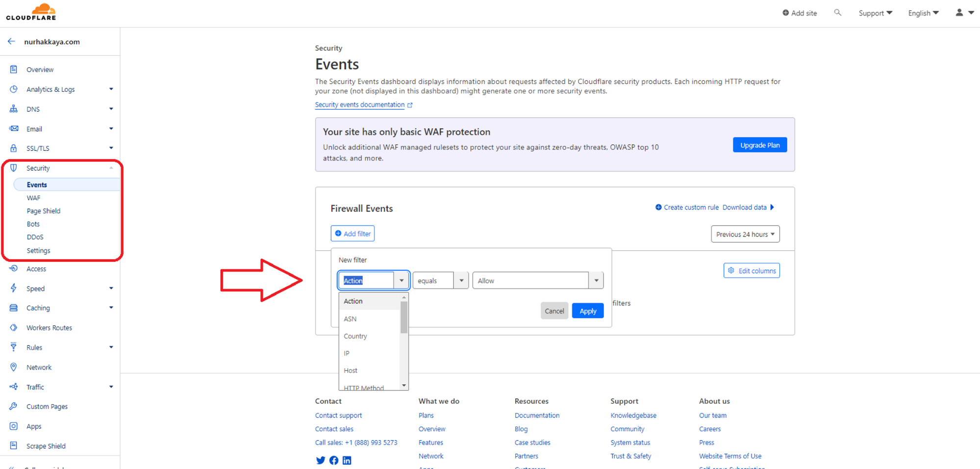Viewport: 980px width, 469px height.
Task: Click the Security shield icon
Action: (x=14, y=168)
